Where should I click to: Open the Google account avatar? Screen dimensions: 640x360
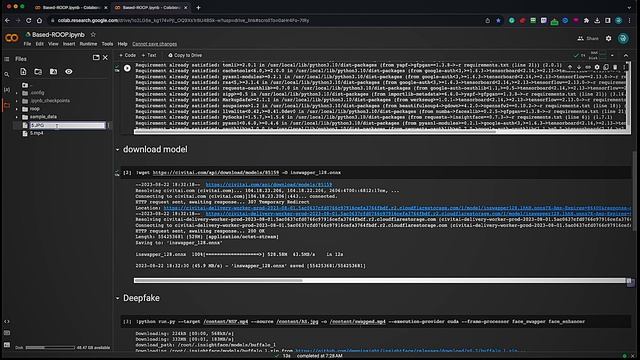(x=623, y=38)
